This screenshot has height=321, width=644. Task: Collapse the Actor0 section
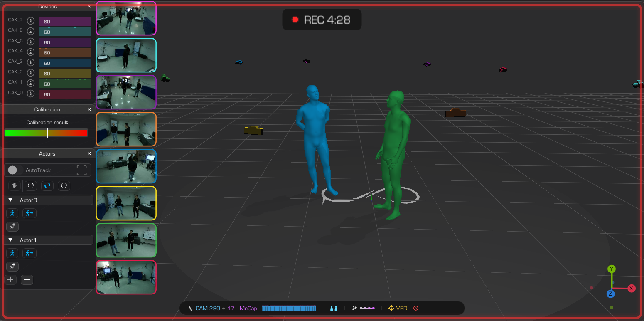pyautogui.click(x=10, y=200)
